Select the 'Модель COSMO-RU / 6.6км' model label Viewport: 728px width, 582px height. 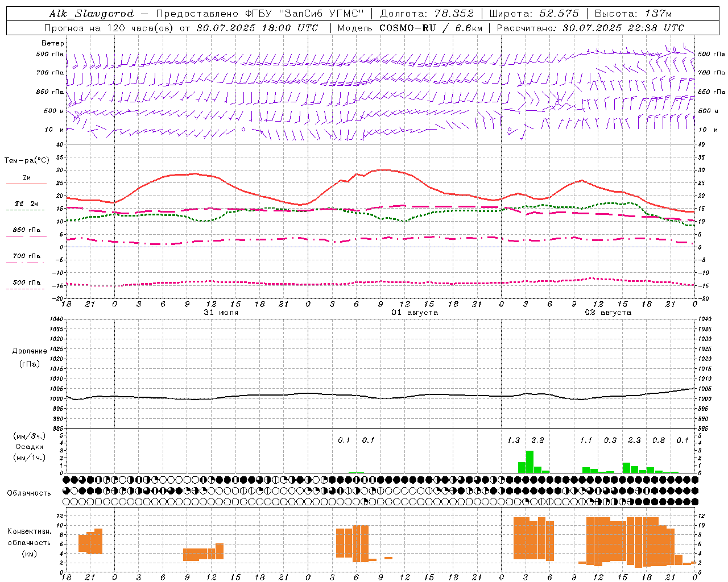click(x=410, y=28)
